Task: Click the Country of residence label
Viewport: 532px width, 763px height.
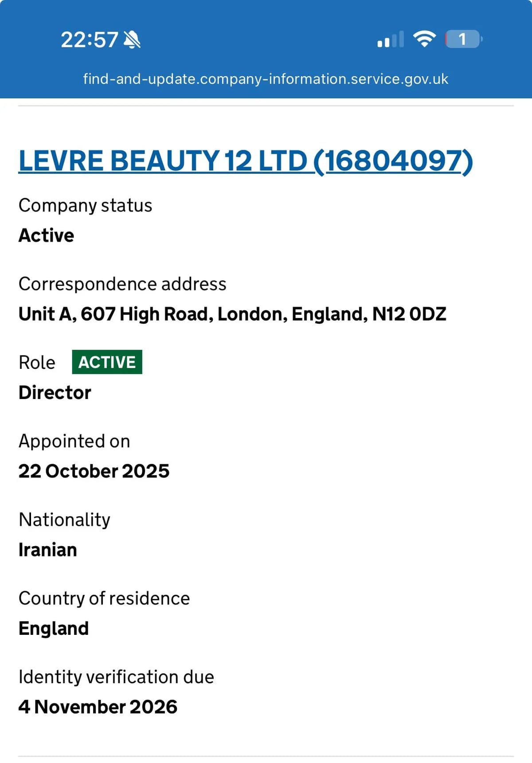Action: coord(104,598)
